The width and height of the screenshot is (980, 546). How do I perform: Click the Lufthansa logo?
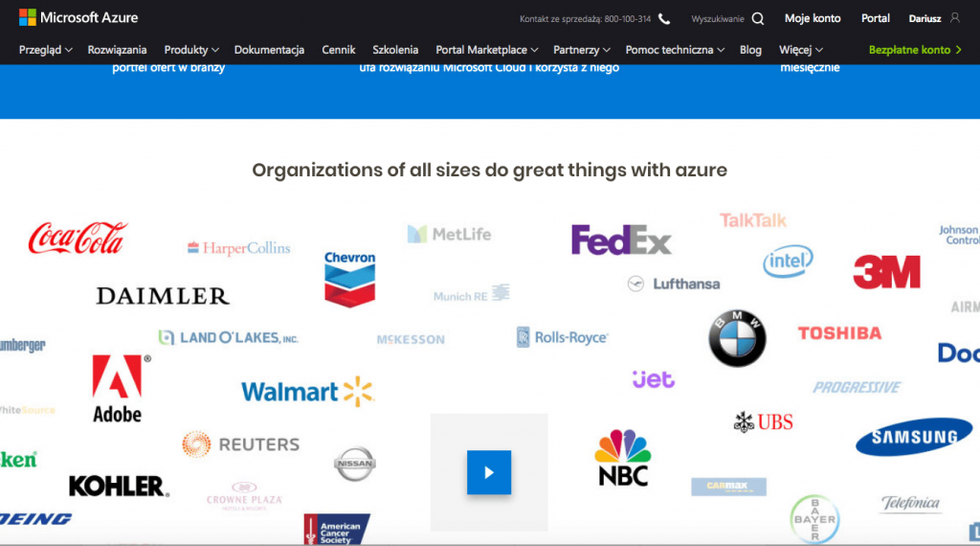(674, 284)
